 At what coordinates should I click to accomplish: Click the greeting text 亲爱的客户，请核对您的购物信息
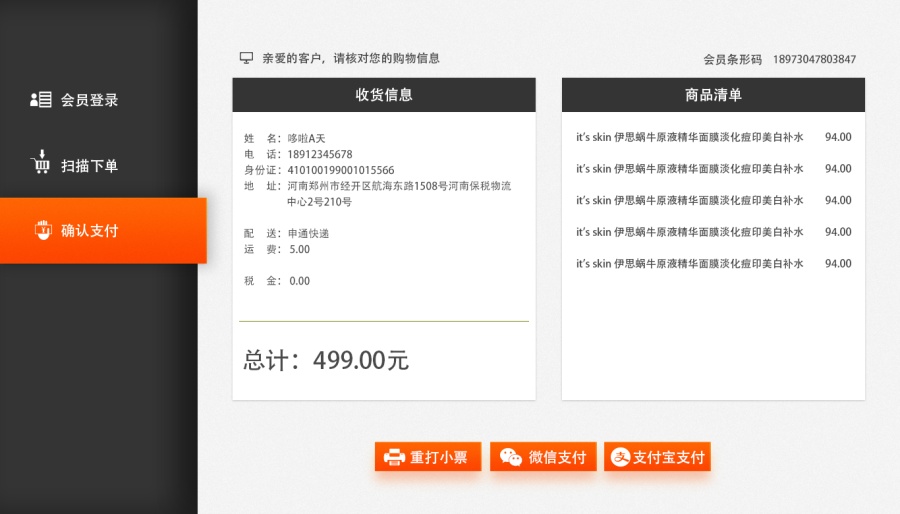(x=351, y=58)
